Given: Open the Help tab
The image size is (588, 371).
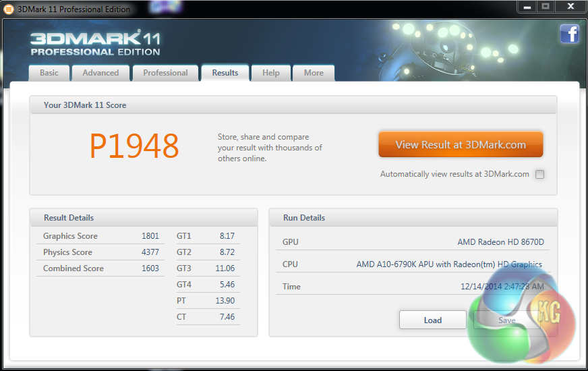Looking at the screenshot, I should 271,73.
